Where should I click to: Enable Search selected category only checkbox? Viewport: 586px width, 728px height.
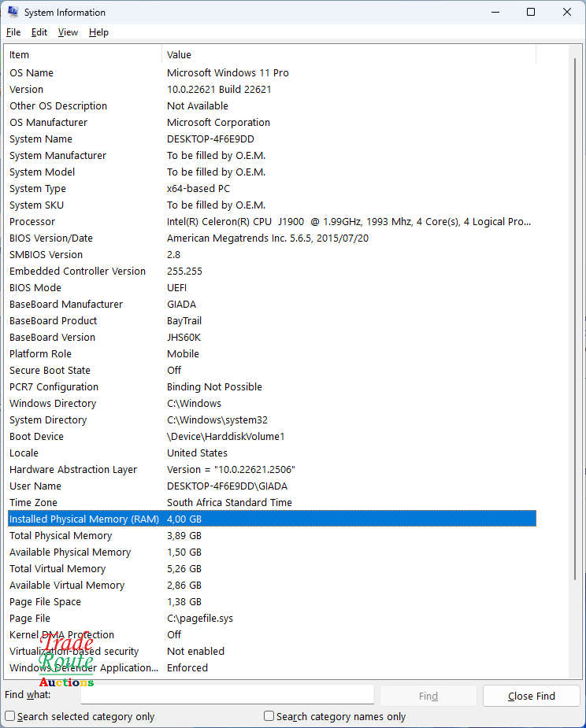(x=9, y=715)
